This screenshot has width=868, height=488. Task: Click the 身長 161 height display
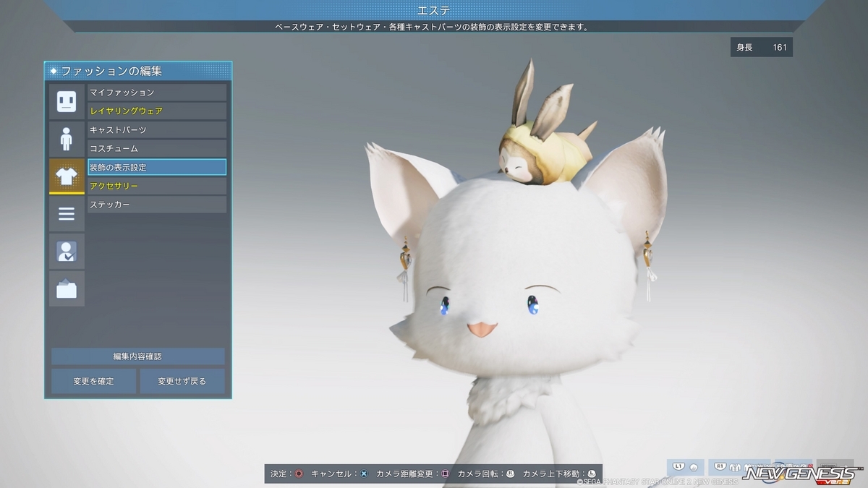point(762,48)
